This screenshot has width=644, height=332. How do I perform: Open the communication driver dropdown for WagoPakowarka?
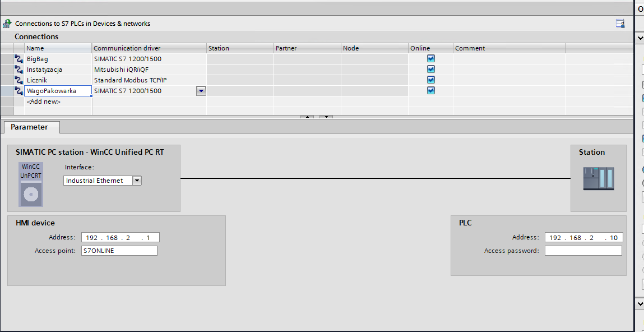point(201,91)
